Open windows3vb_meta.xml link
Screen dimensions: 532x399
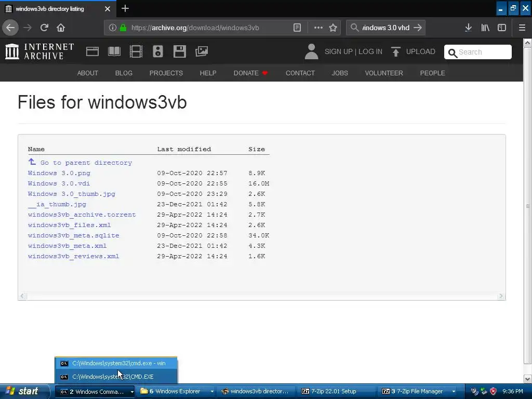pyautogui.click(x=67, y=246)
